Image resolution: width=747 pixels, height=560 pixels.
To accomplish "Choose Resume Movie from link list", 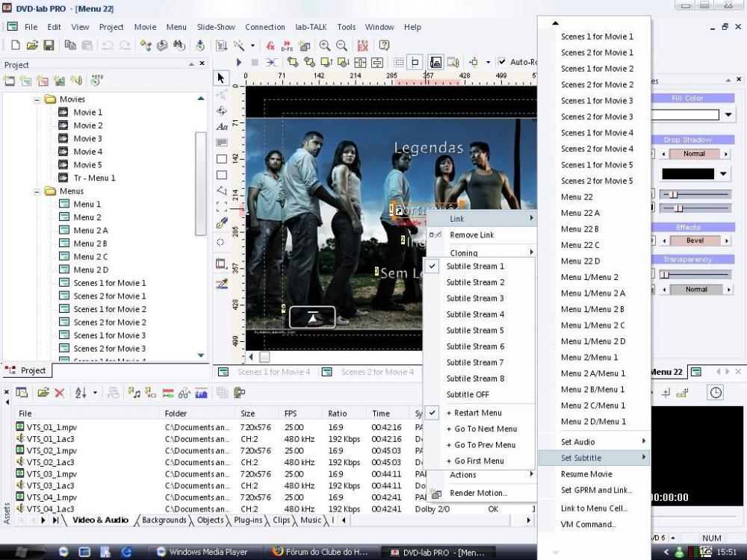I will (586, 474).
